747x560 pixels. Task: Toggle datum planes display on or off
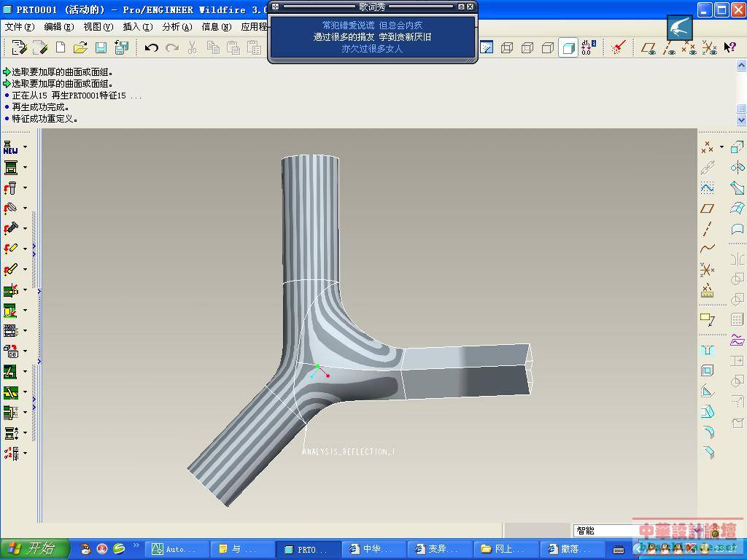coord(648,48)
